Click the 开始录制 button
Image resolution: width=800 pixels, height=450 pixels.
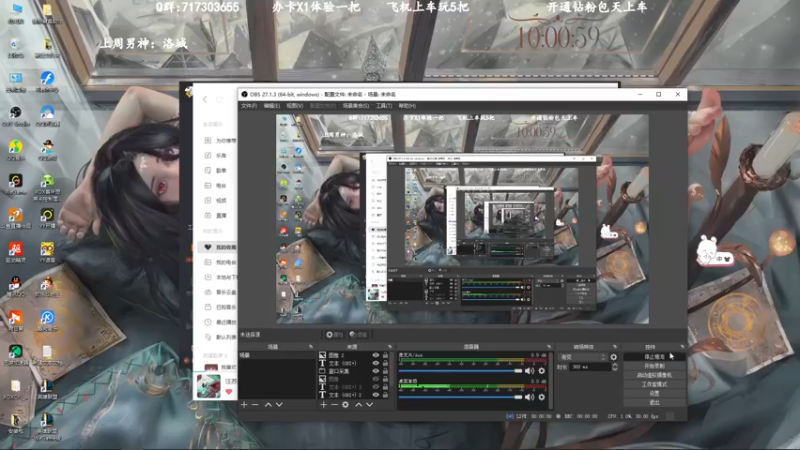click(x=654, y=366)
